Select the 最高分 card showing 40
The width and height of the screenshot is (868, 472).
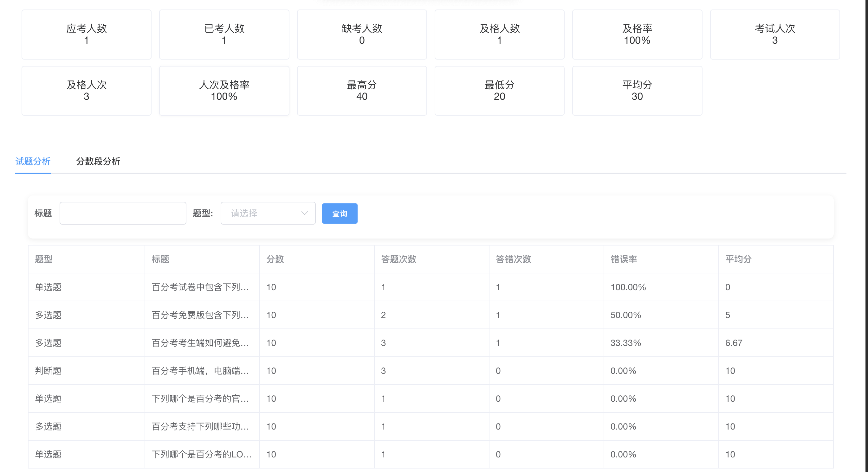tap(361, 90)
